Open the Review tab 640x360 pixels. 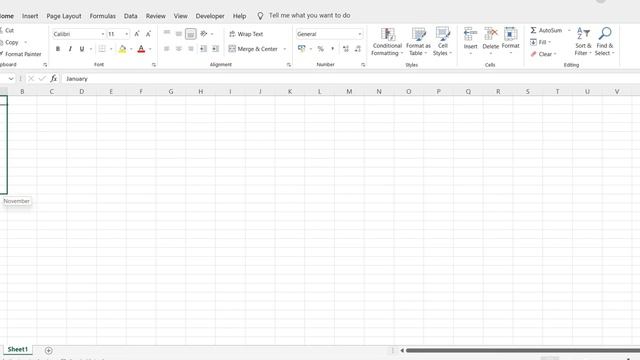point(156,16)
